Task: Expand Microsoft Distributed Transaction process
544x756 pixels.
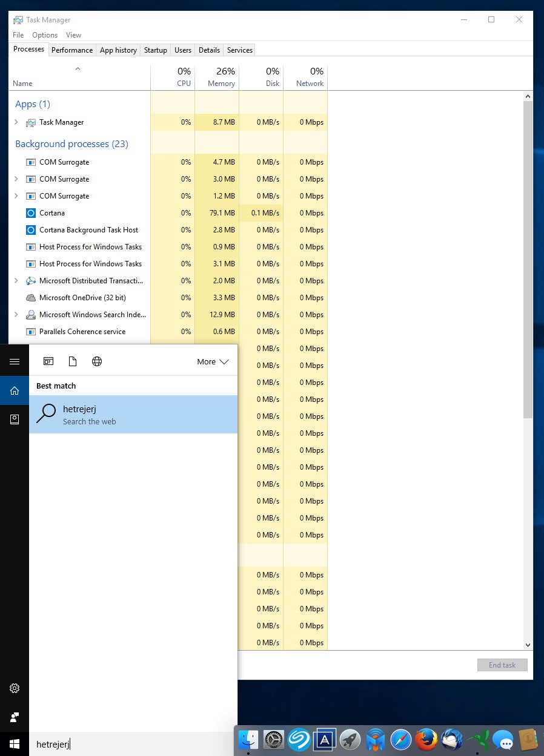Action: [x=16, y=281]
